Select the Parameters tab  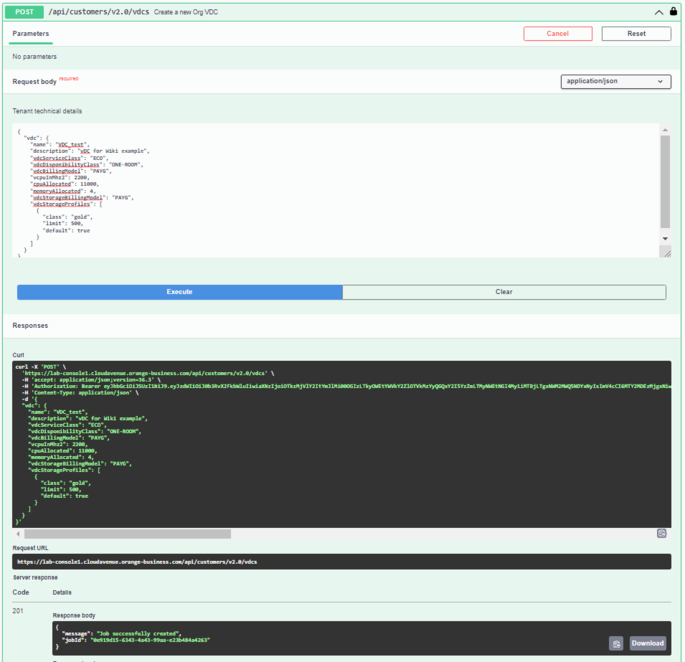pyautogui.click(x=31, y=34)
